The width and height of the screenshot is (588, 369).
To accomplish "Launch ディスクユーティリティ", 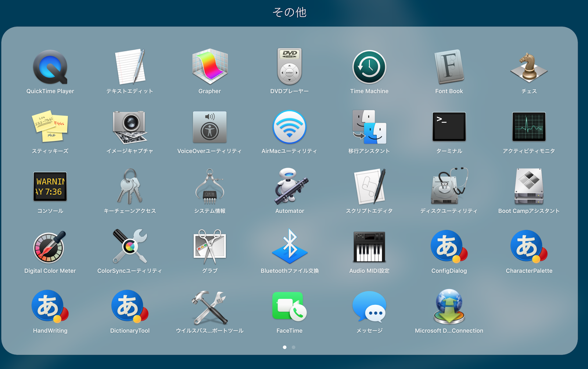I will coord(449,187).
